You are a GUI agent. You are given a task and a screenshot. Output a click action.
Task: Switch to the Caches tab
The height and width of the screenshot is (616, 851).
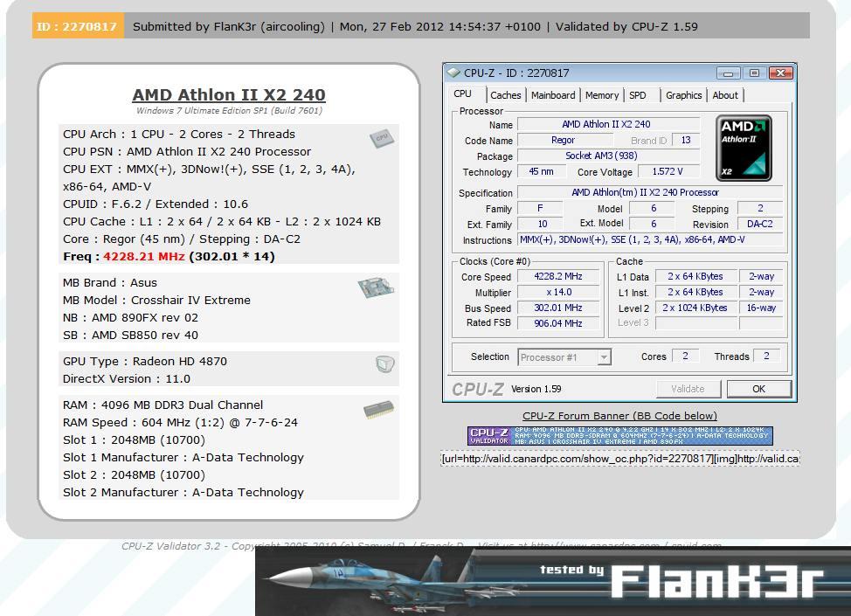tap(505, 95)
